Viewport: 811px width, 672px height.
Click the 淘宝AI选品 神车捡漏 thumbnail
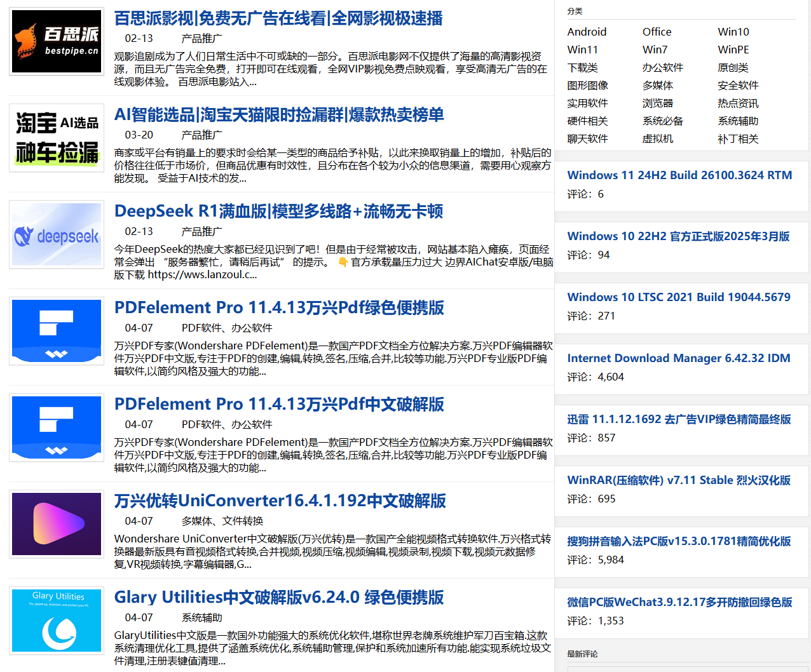[57, 138]
